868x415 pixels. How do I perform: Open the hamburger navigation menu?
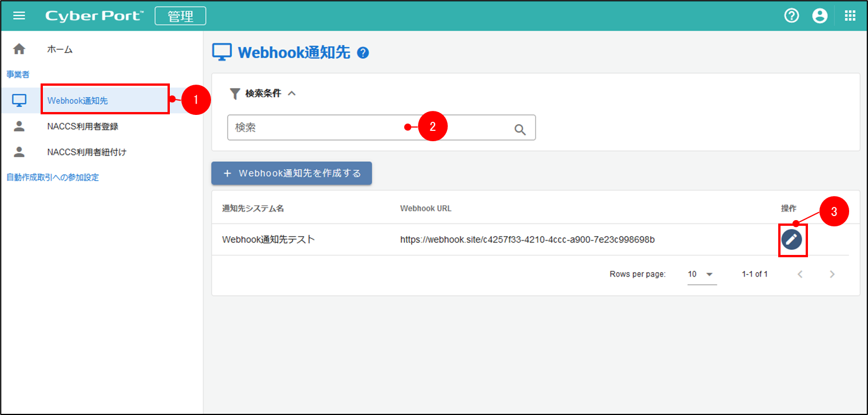pos(19,15)
